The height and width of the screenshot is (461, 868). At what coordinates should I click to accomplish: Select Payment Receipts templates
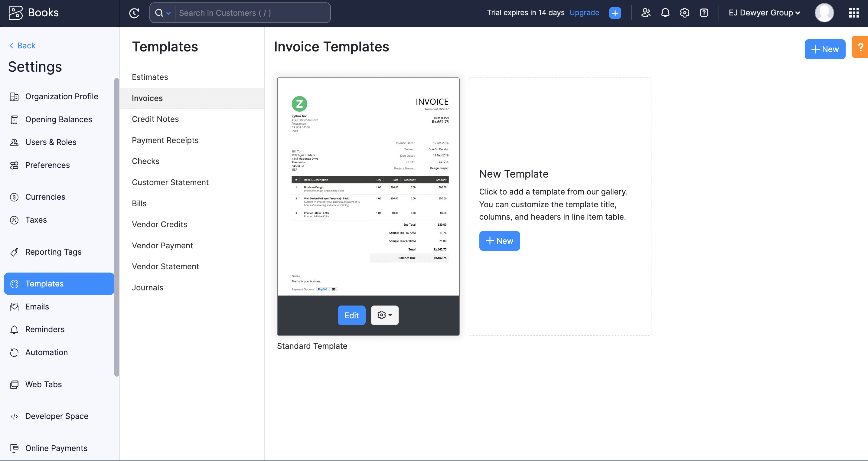click(x=192, y=141)
